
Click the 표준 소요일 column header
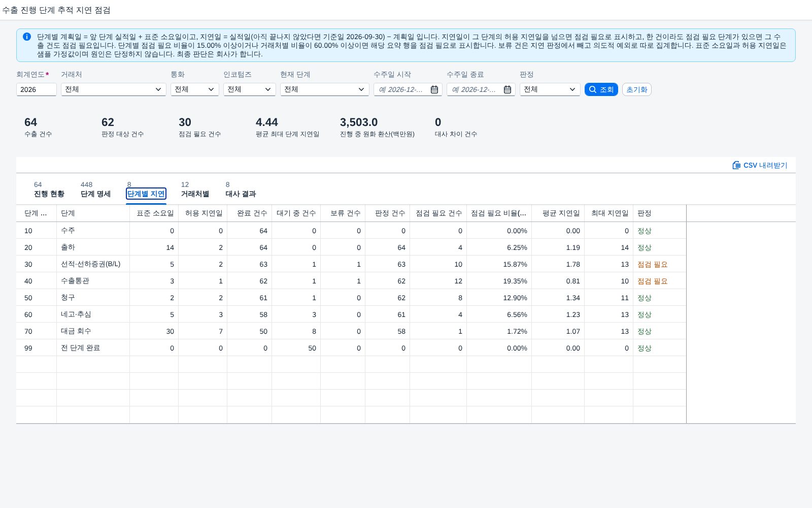(154, 213)
